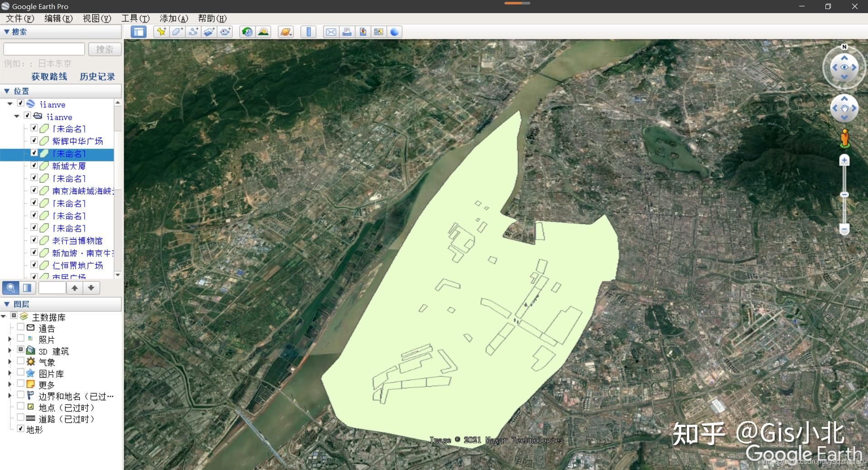Move selected place down with arrow
The width and height of the screenshot is (868, 470).
[91, 288]
